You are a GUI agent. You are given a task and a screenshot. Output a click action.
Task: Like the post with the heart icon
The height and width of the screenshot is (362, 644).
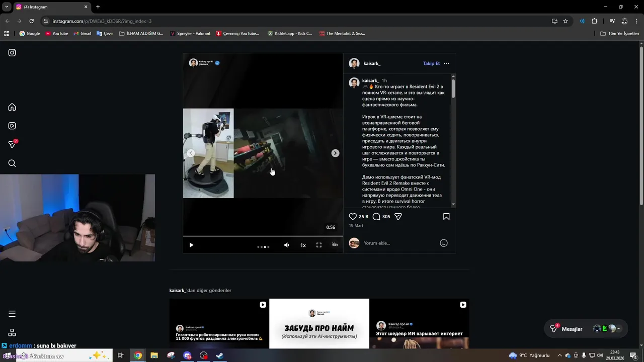pos(353,217)
